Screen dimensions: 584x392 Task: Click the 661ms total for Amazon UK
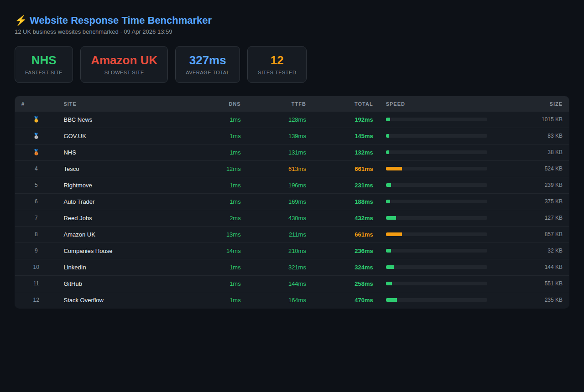364,234
